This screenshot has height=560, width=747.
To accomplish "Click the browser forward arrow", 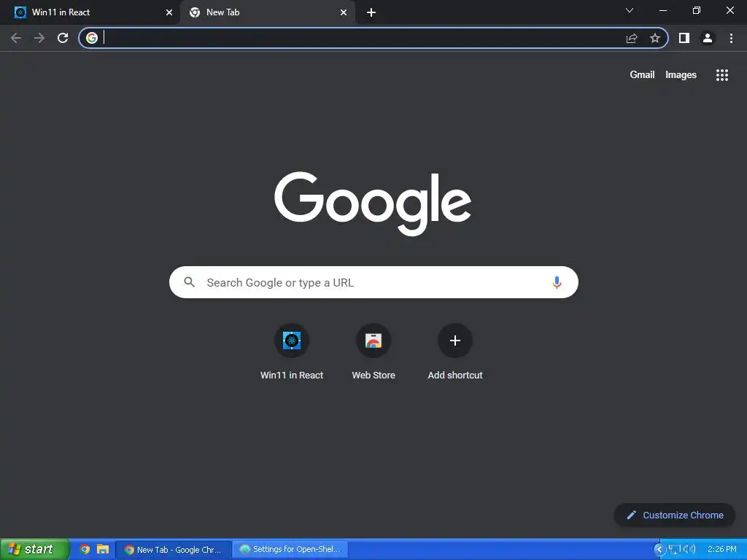I will 39,38.
